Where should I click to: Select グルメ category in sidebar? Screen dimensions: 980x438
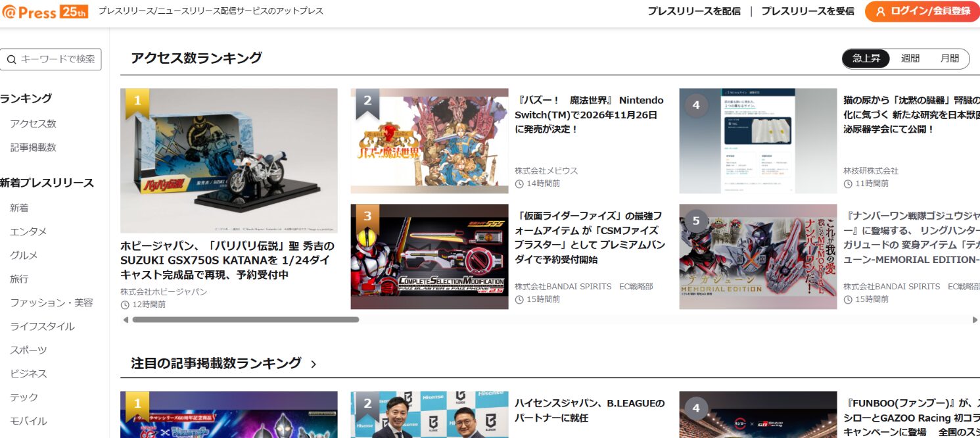(x=24, y=255)
